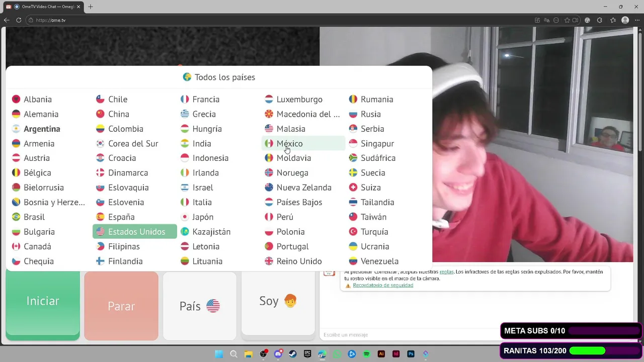
Task: Open Photoshop from the taskbar
Action: click(411, 354)
